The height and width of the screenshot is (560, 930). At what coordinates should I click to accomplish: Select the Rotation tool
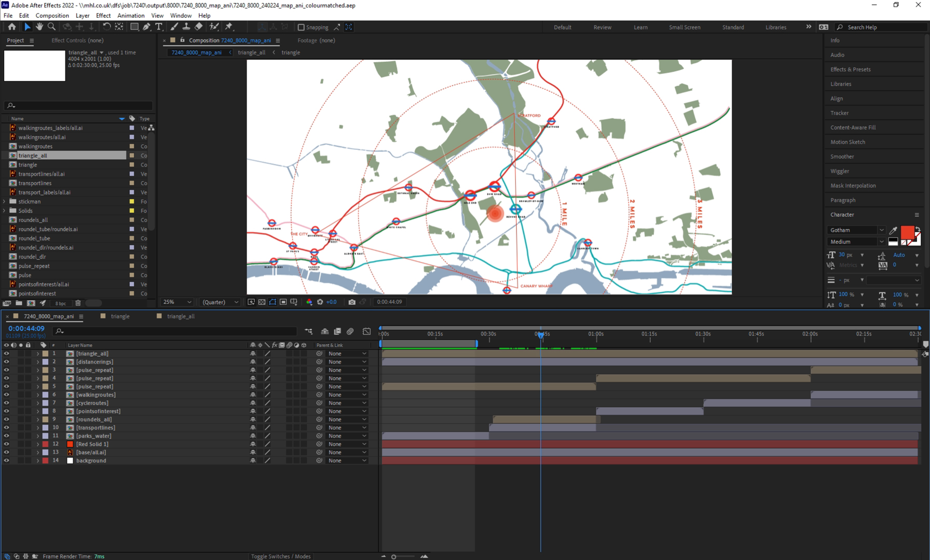(x=106, y=26)
